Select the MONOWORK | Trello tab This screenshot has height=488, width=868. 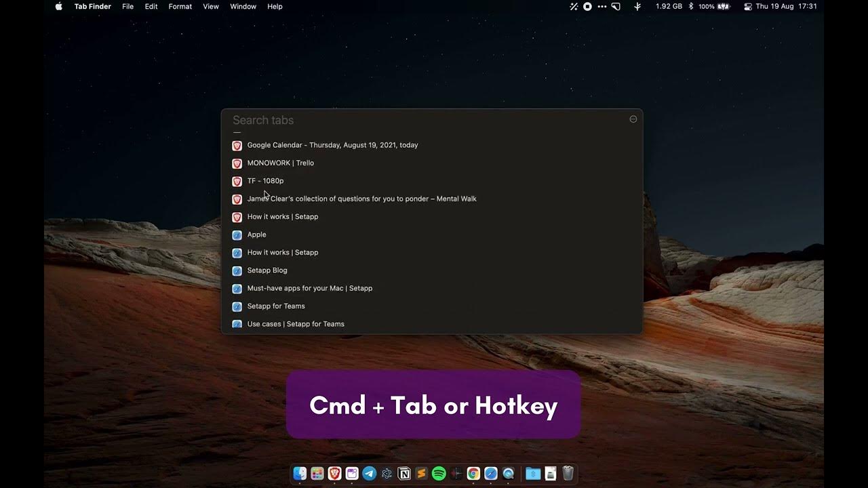click(432, 163)
